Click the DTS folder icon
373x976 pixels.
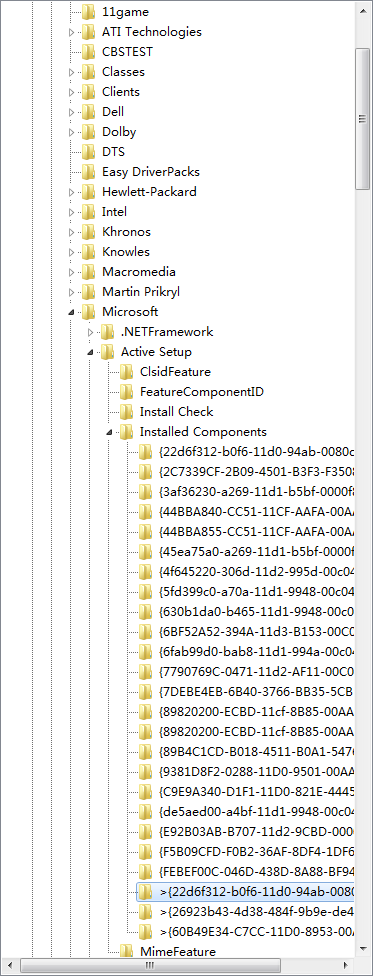pos(89,152)
